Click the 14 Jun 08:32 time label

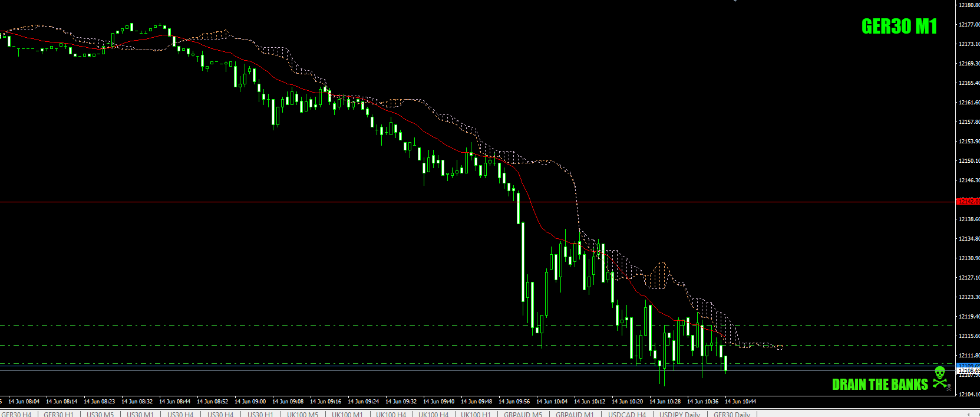[137, 401]
